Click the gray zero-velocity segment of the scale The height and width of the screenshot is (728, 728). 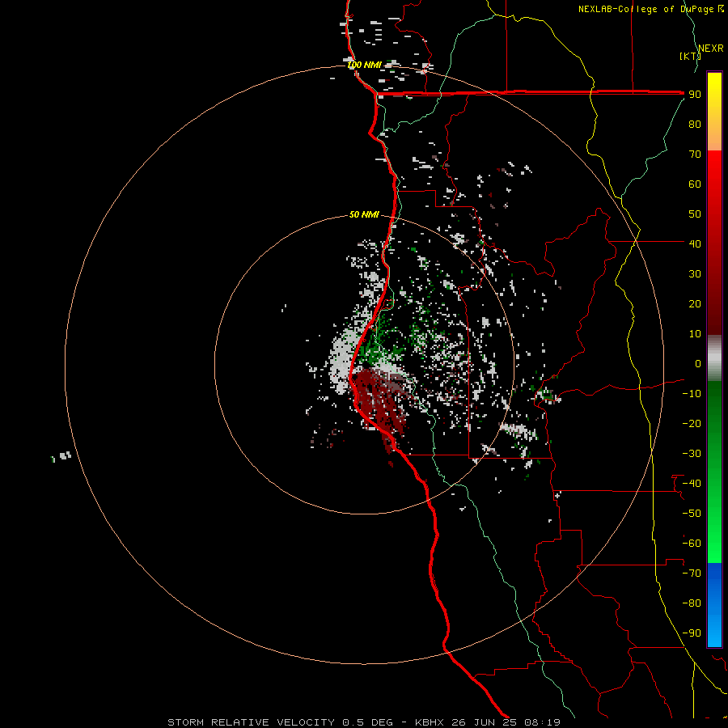tap(714, 358)
